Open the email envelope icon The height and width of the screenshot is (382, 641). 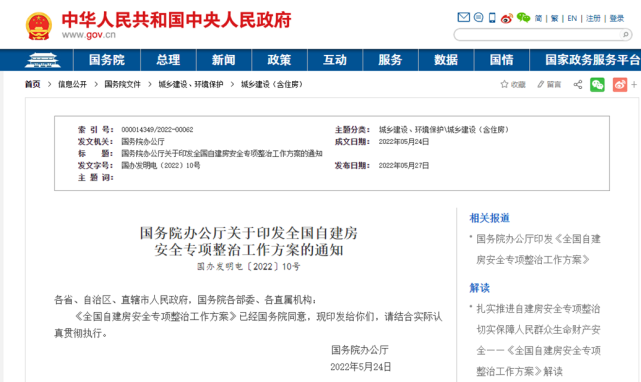click(x=464, y=17)
